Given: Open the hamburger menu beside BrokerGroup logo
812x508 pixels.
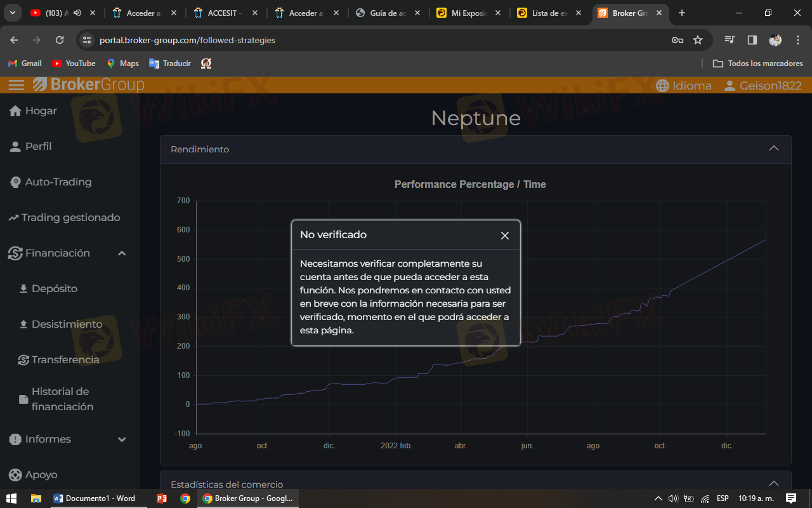Looking at the screenshot, I should [x=16, y=85].
